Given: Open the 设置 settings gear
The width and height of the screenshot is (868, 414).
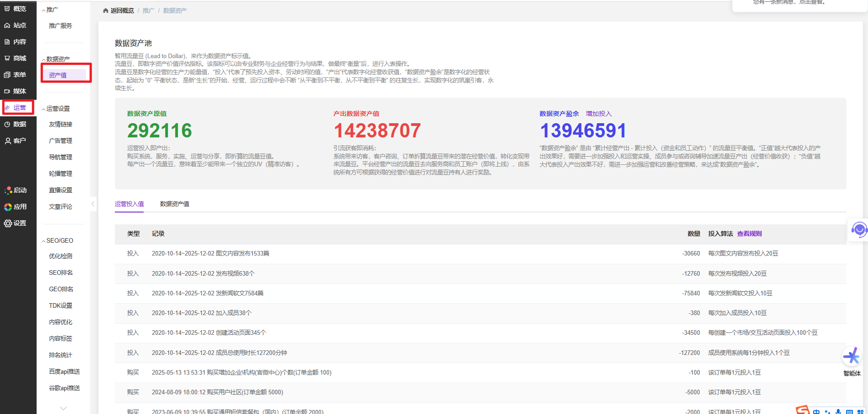Looking at the screenshot, I should pyautogui.click(x=15, y=223).
